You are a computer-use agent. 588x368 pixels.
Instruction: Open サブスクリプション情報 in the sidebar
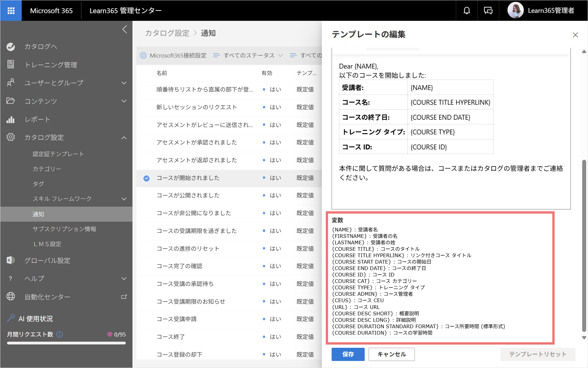pos(64,229)
